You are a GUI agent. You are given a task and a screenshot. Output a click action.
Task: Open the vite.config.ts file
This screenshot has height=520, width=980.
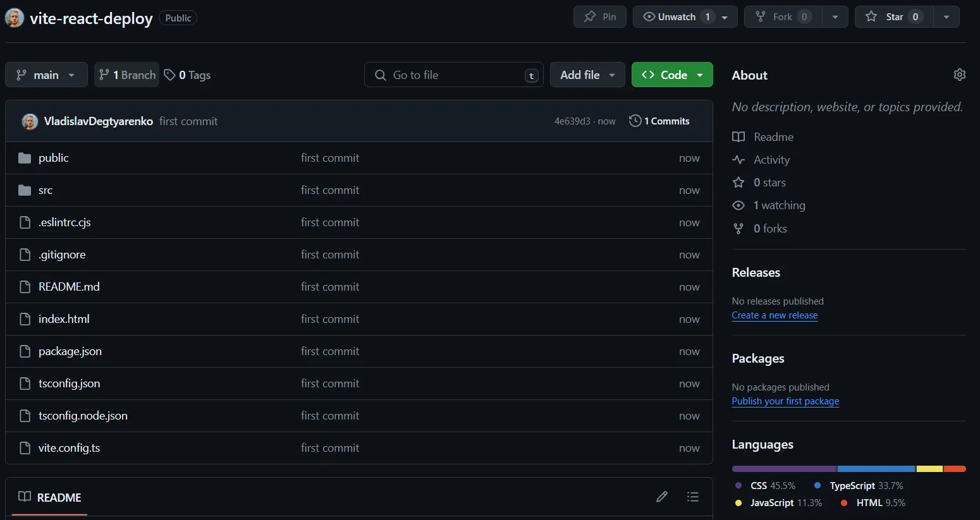pyautogui.click(x=70, y=448)
